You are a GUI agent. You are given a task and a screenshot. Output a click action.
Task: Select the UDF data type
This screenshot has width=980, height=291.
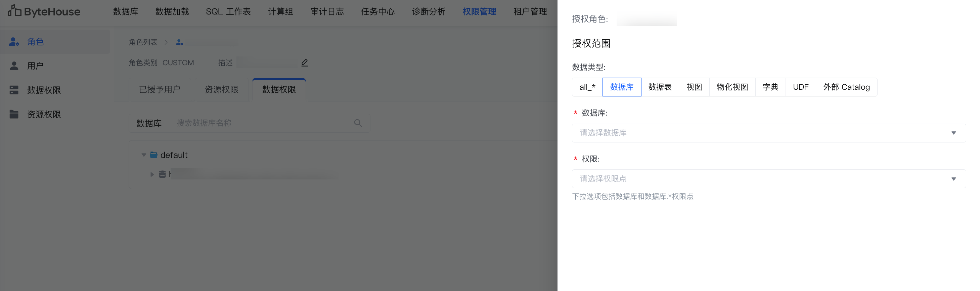click(801, 87)
